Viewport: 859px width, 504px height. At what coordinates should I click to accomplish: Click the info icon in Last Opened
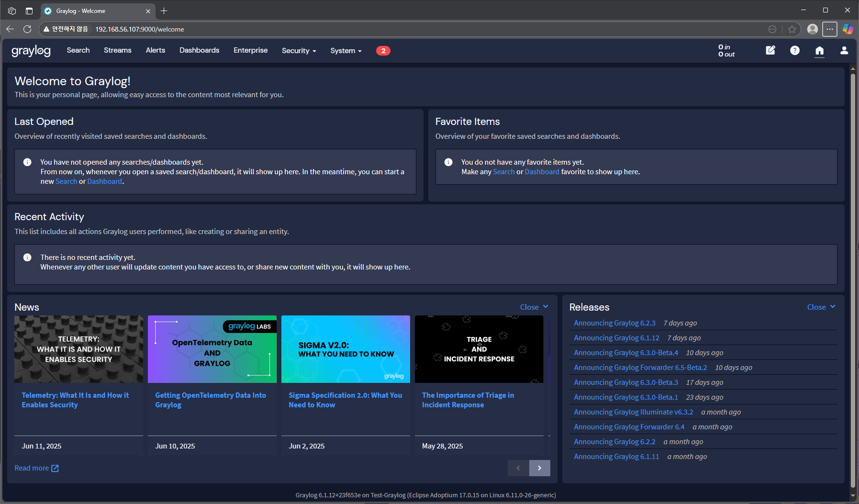point(27,162)
